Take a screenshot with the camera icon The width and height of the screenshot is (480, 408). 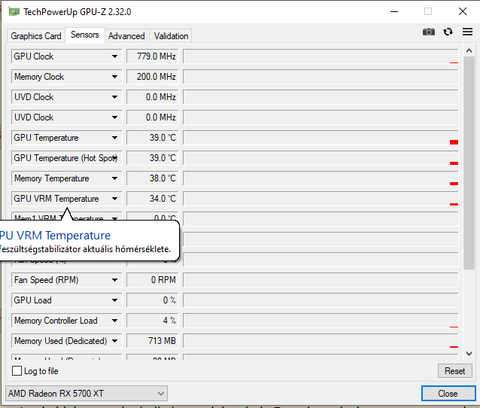(429, 32)
